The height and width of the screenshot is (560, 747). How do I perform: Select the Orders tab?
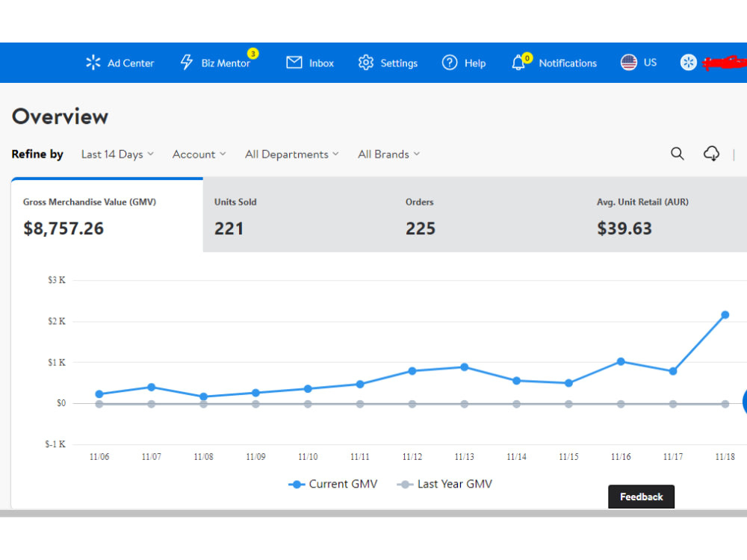coord(490,215)
